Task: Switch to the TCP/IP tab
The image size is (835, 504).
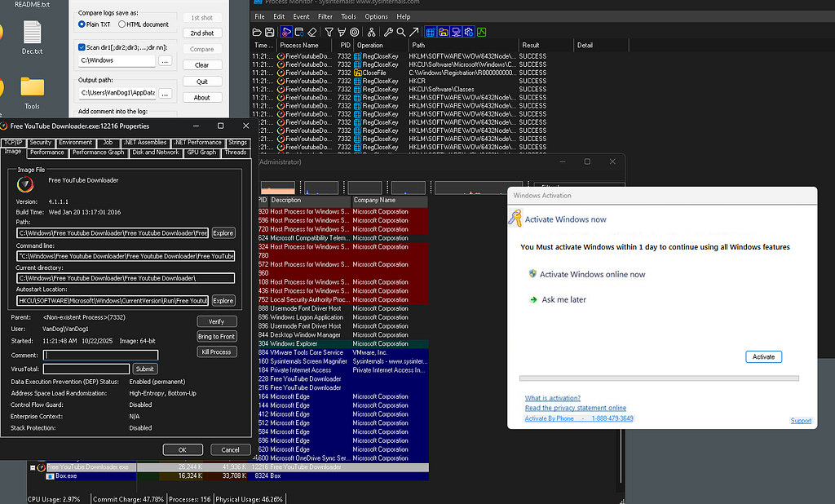Action: click(x=13, y=142)
